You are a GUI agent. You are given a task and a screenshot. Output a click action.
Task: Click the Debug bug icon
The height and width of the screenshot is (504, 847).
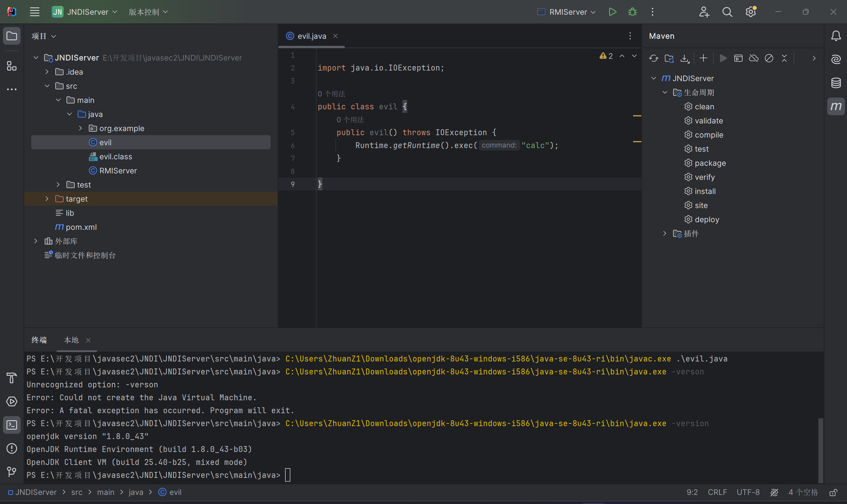(x=632, y=12)
